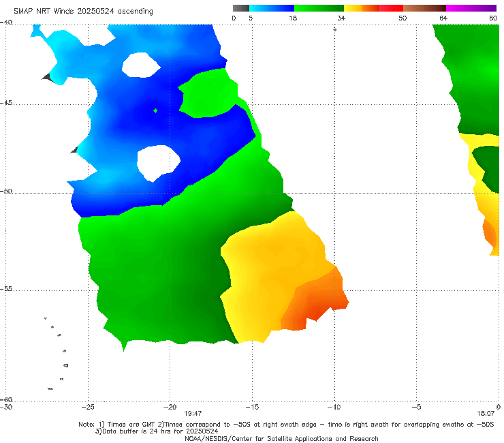This screenshot has width=504, height=443.
Task: Click the brown 50-64 segment of the color bar
Action: 424,8
